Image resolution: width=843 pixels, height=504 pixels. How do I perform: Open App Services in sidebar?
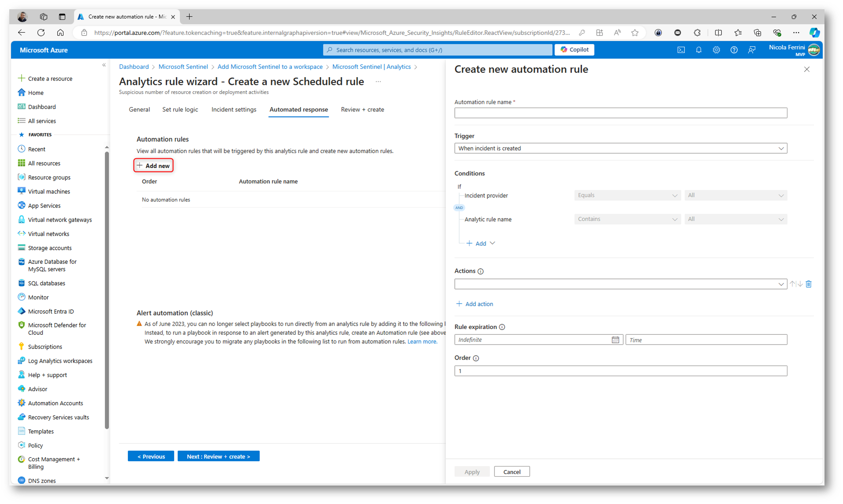[x=44, y=205]
